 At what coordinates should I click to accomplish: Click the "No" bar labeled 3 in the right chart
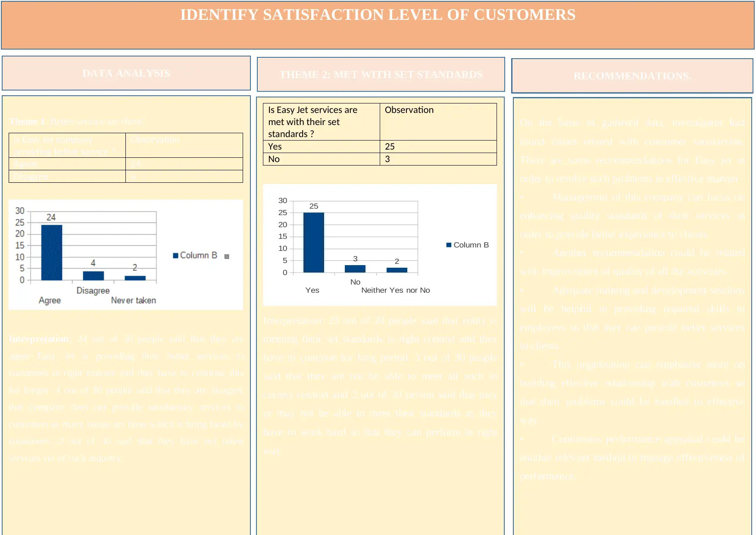[355, 269]
